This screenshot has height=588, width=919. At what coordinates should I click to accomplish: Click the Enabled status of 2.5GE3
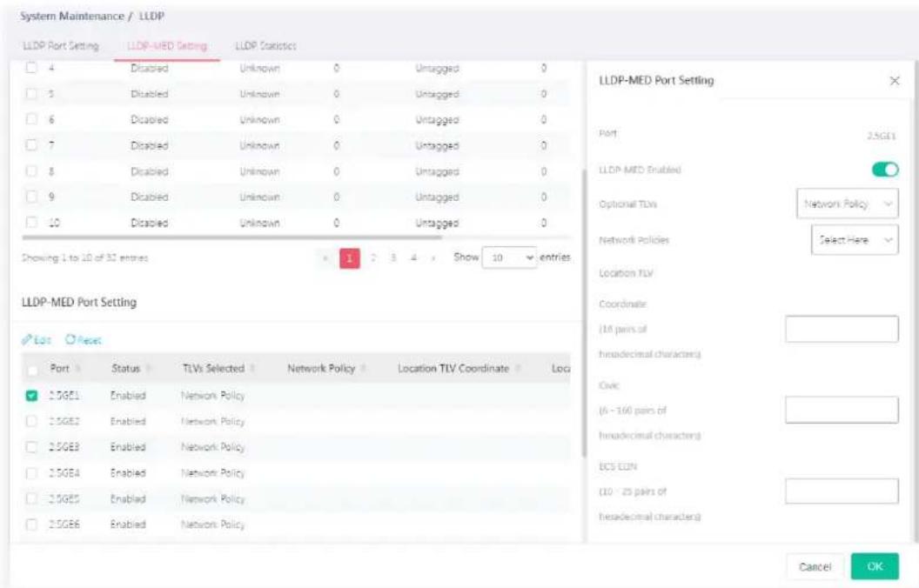128,447
